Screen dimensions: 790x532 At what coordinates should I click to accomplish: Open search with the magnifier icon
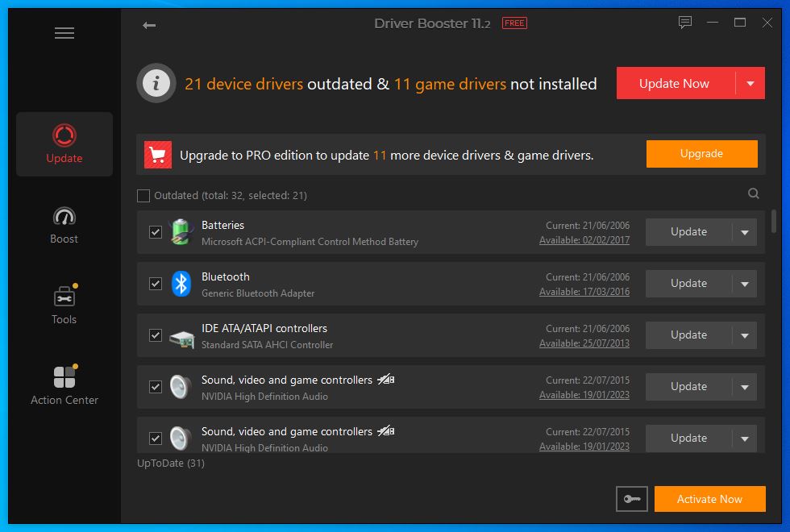[753, 193]
